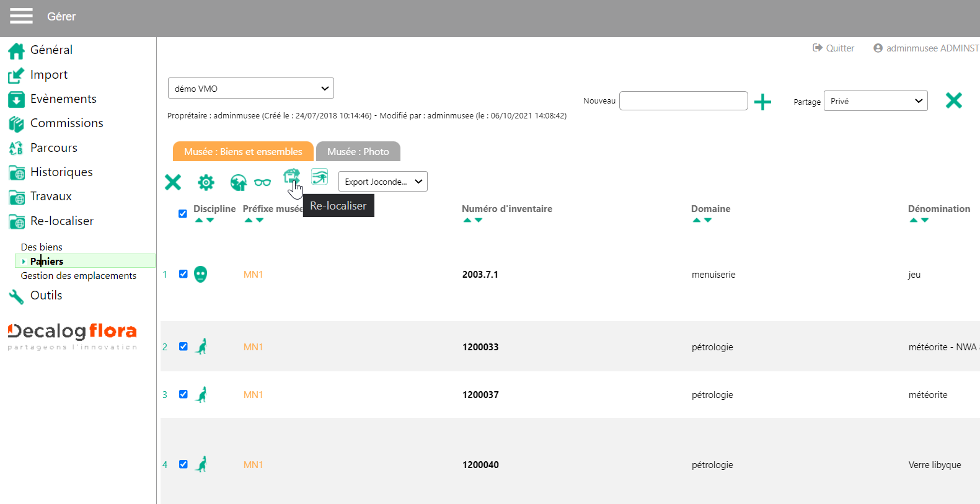Click the Egyptian eye icon in toolbar
Viewport: 980px width, 504px height.
click(319, 177)
